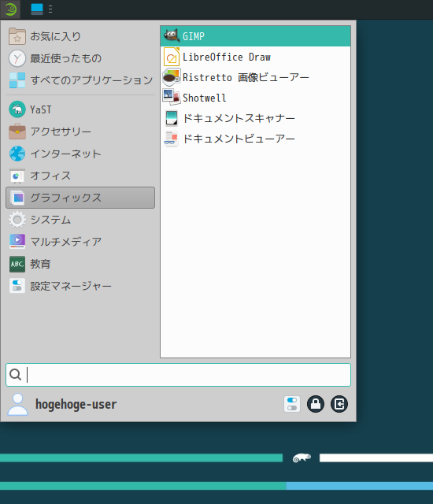Select the お気に入り category
The width and height of the screenshot is (433, 504).
point(80,36)
